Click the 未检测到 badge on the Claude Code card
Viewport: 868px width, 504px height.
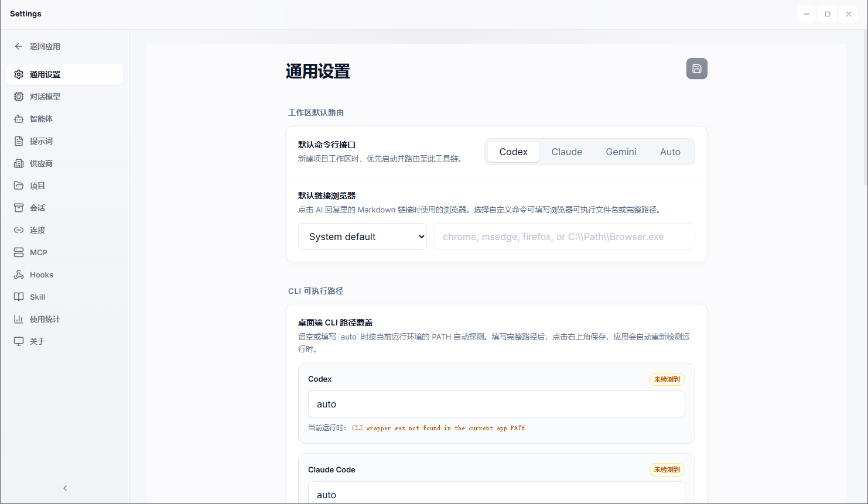(x=667, y=469)
